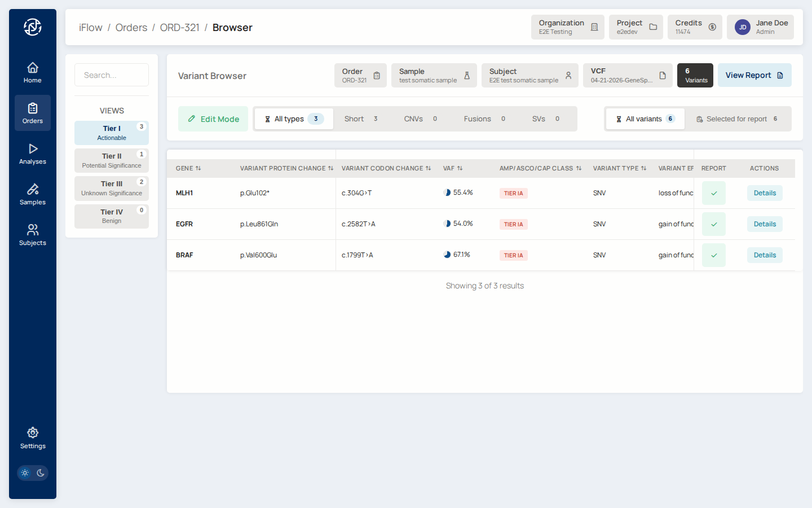The width and height of the screenshot is (812, 508).
Task: Sort table by Gene column
Action: 188,168
